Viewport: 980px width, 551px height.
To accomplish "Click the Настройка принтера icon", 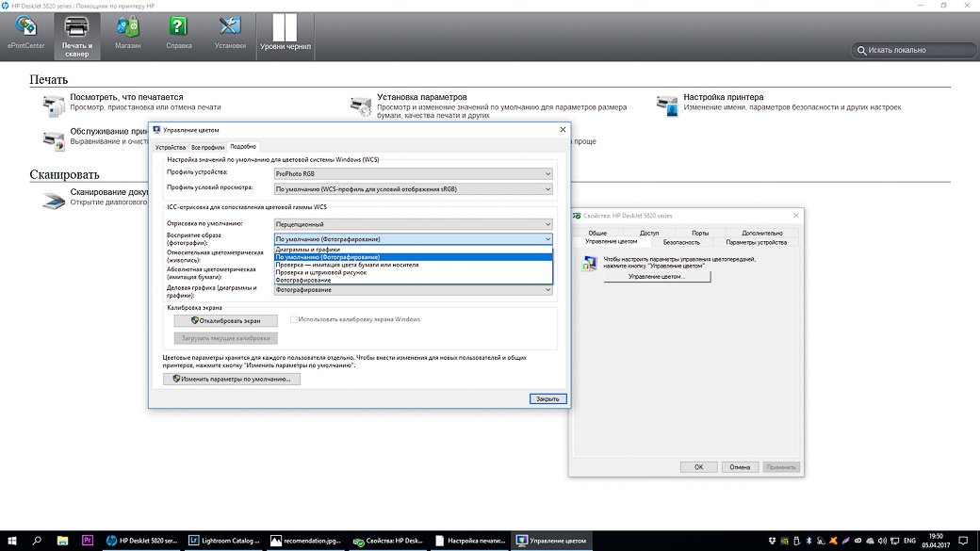I will (667, 105).
